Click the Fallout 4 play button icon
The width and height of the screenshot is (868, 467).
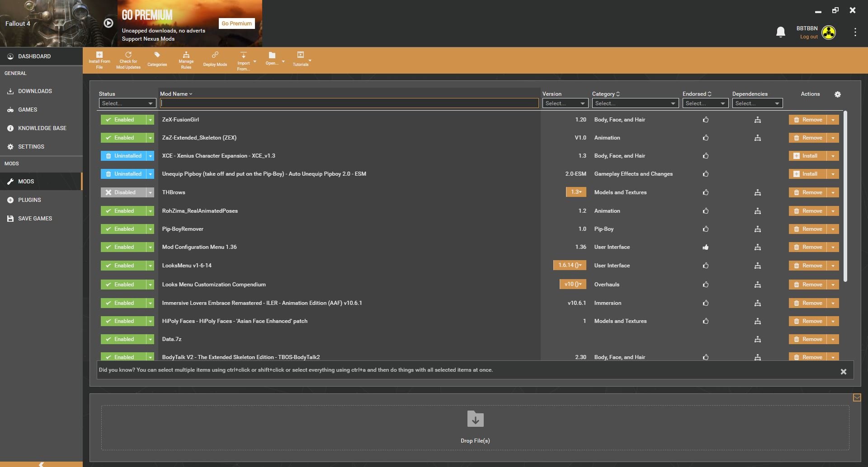[x=108, y=23]
